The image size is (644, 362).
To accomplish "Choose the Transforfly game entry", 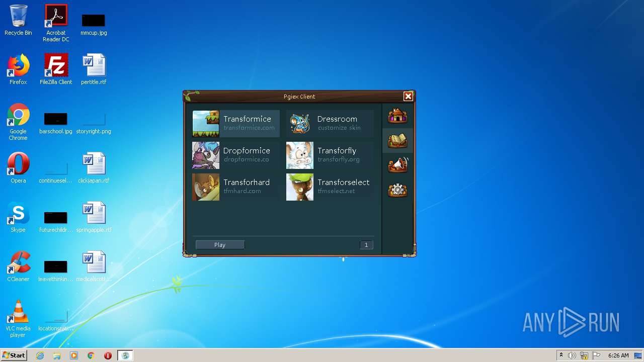I will (330, 155).
